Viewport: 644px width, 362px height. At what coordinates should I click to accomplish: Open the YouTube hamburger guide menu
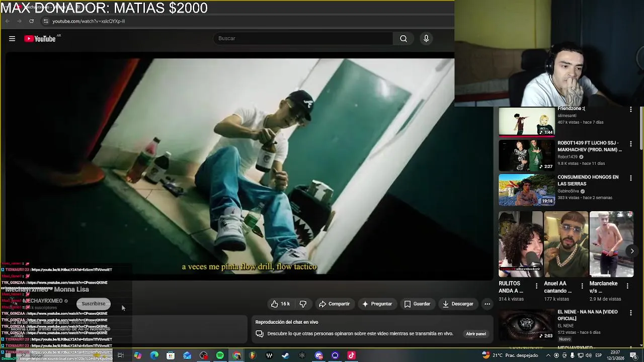coord(12,39)
